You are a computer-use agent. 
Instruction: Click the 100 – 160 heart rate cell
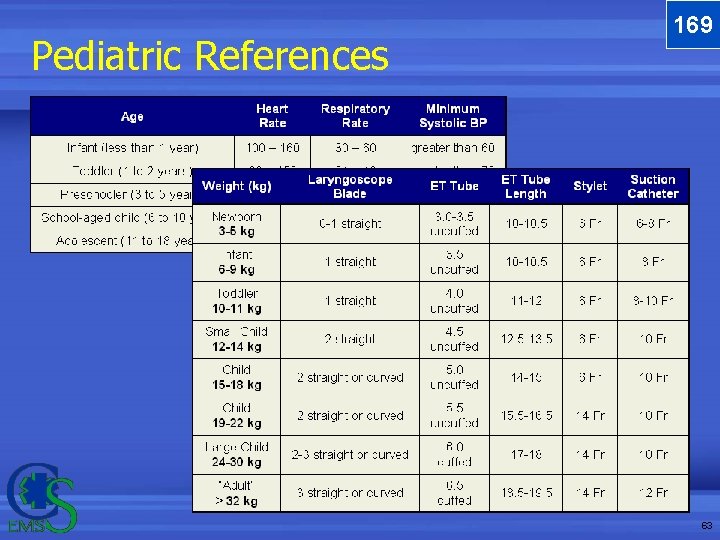(x=273, y=148)
